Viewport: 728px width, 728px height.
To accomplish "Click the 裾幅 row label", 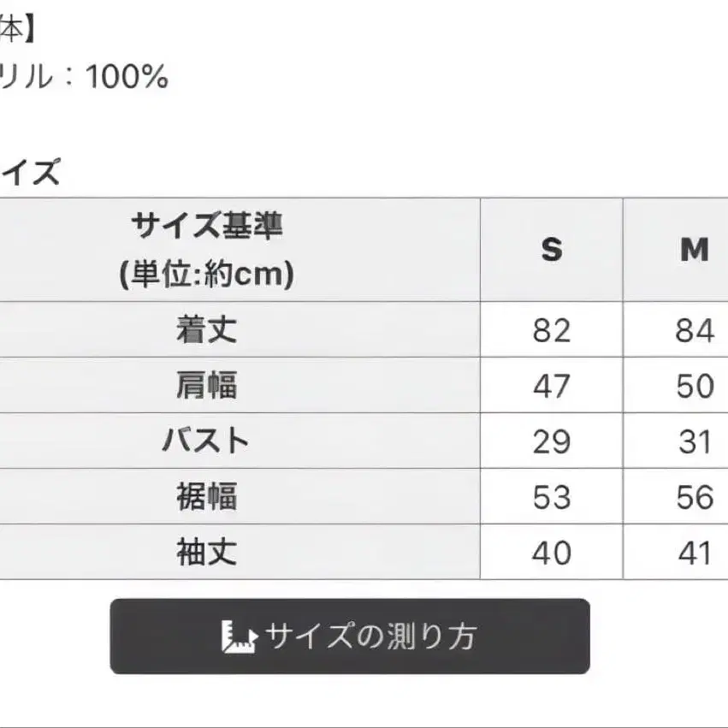I will point(206,497).
